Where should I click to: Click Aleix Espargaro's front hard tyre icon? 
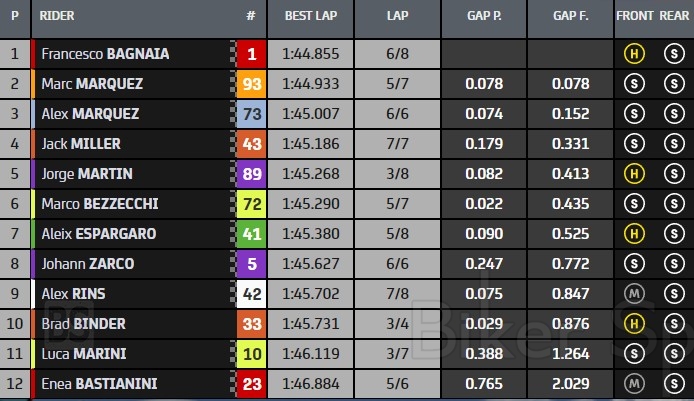[633, 234]
